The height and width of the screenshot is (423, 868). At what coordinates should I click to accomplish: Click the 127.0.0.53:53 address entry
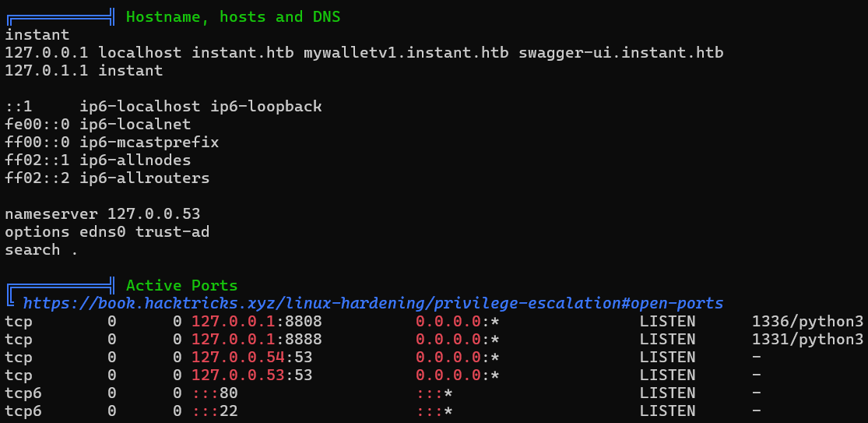[252, 375]
